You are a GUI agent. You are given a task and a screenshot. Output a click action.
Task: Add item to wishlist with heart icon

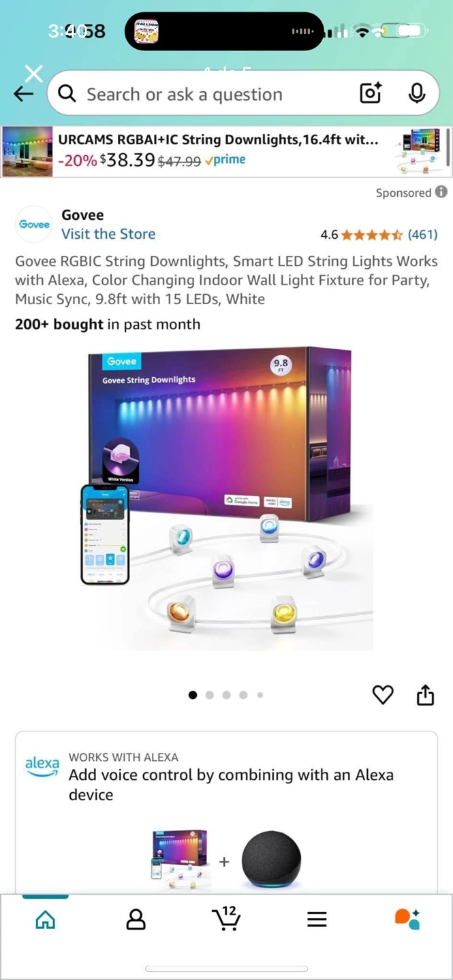[383, 695]
